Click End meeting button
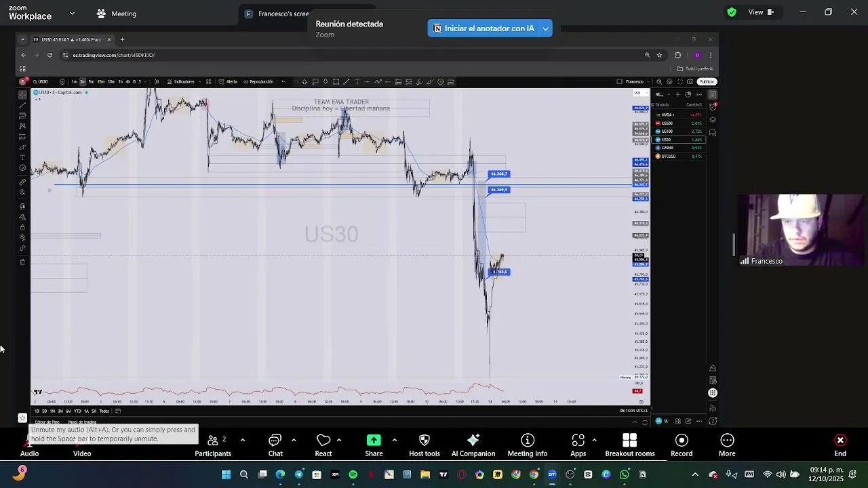 click(840, 445)
